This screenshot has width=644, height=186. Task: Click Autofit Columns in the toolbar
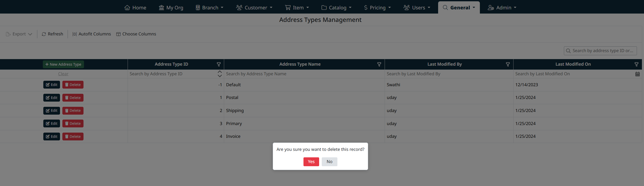pos(92,34)
